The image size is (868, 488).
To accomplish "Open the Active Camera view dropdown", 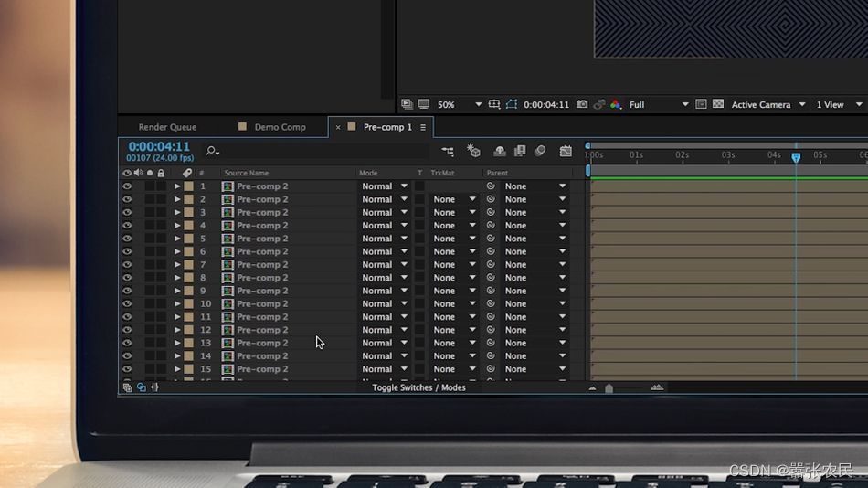I will pyautogui.click(x=768, y=104).
